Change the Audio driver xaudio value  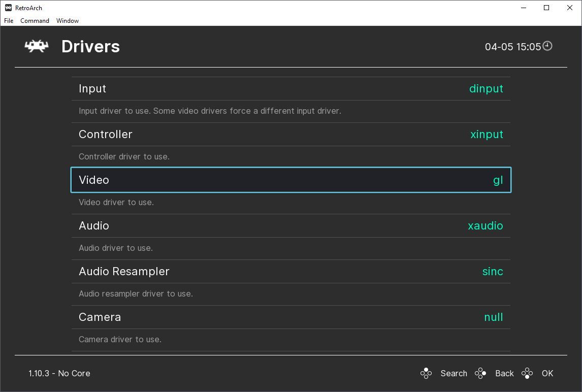point(485,226)
